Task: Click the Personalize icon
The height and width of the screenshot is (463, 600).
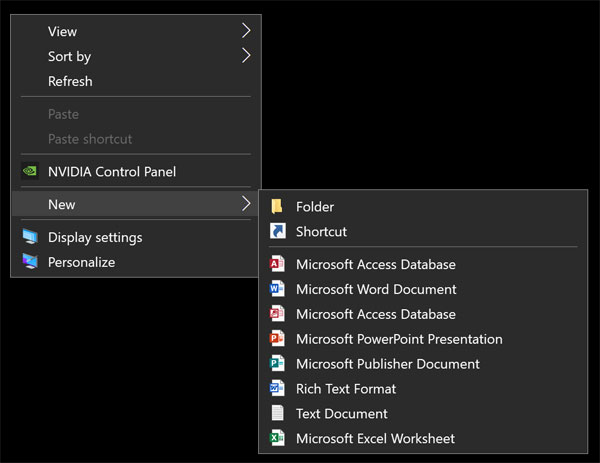Action: 30,262
